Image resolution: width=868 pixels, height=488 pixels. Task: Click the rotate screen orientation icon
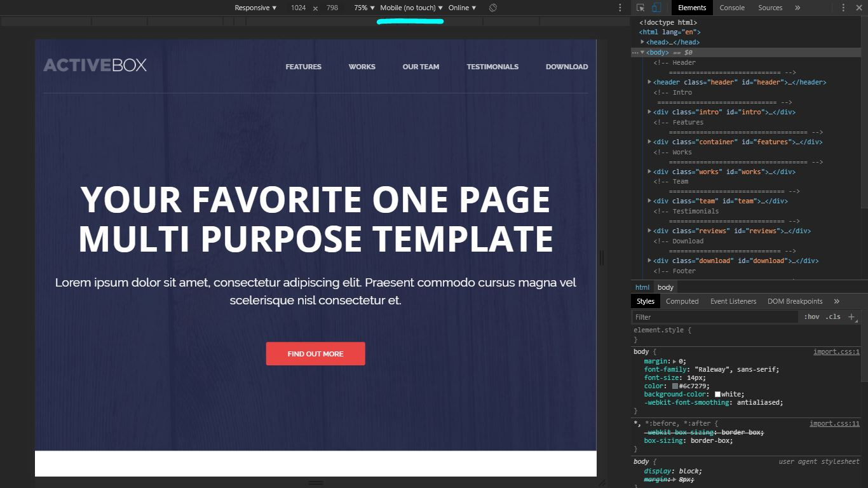(493, 8)
